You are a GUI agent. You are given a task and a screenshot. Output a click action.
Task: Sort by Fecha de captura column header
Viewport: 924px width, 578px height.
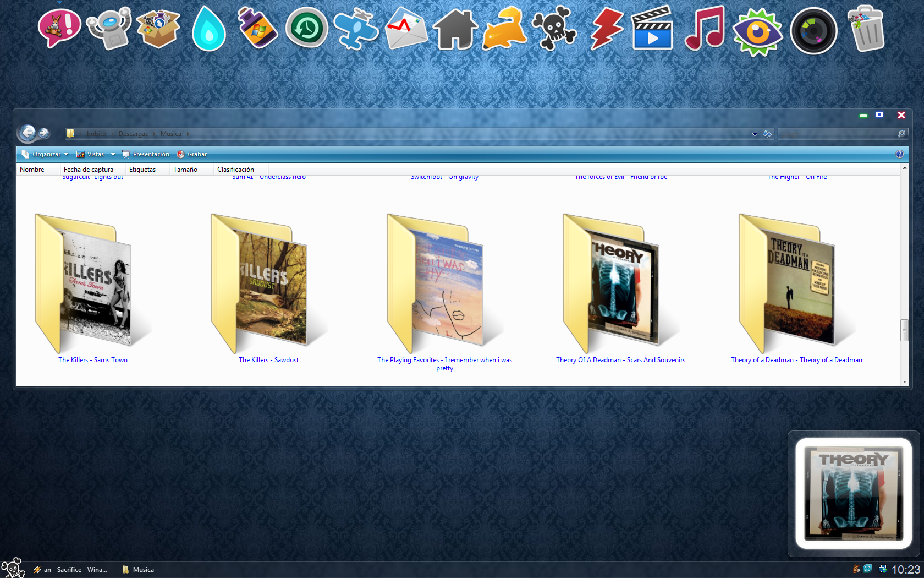[x=93, y=170]
